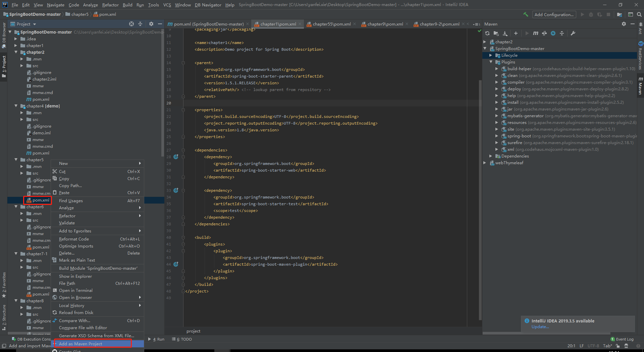Collapse the chapter2 folder in Project tree

pos(16,52)
